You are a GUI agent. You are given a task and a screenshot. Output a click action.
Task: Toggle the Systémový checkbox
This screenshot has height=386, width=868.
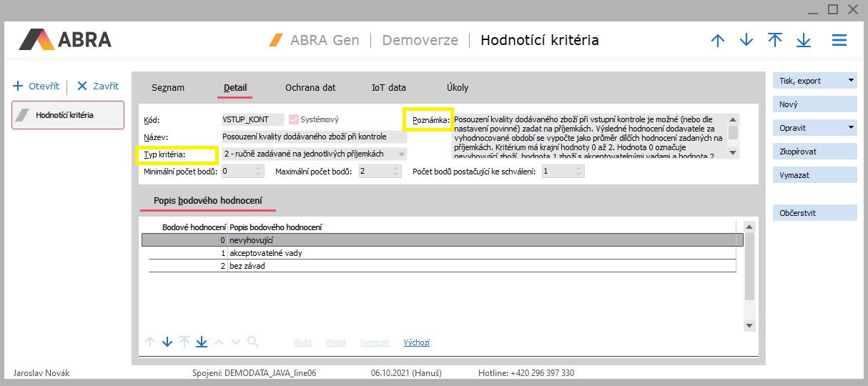coord(293,120)
